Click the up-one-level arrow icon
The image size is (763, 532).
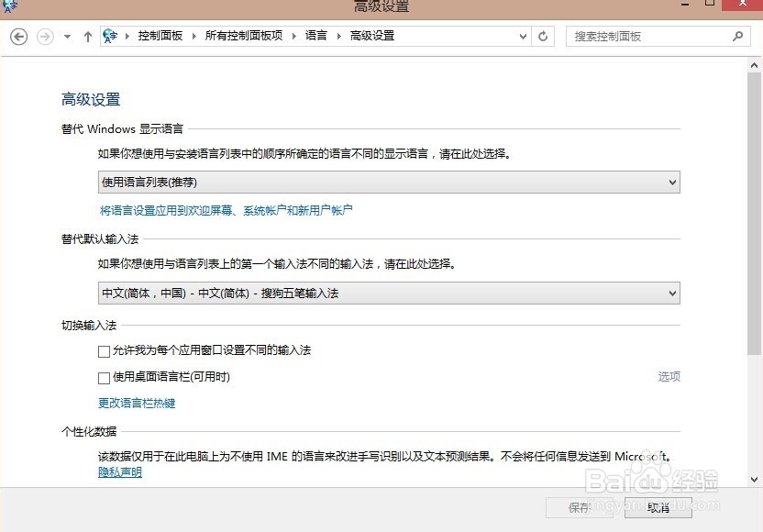click(x=87, y=36)
